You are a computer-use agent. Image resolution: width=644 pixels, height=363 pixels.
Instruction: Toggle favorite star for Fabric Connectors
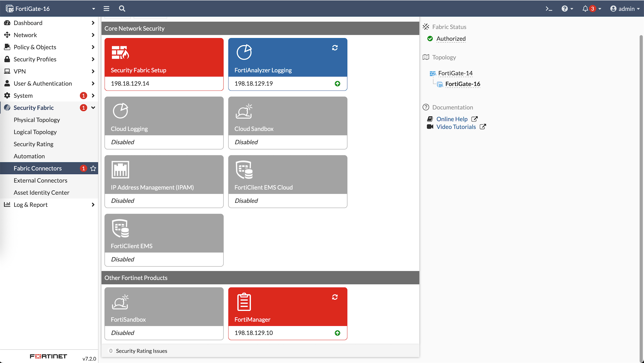(x=93, y=168)
